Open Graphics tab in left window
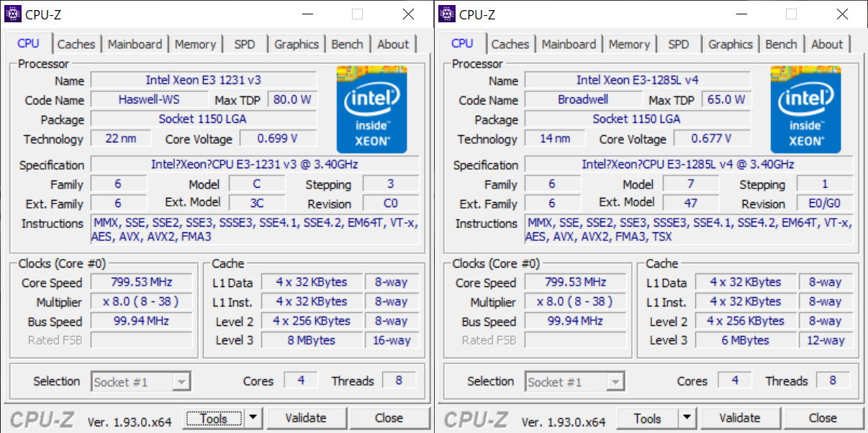 tap(296, 44)
